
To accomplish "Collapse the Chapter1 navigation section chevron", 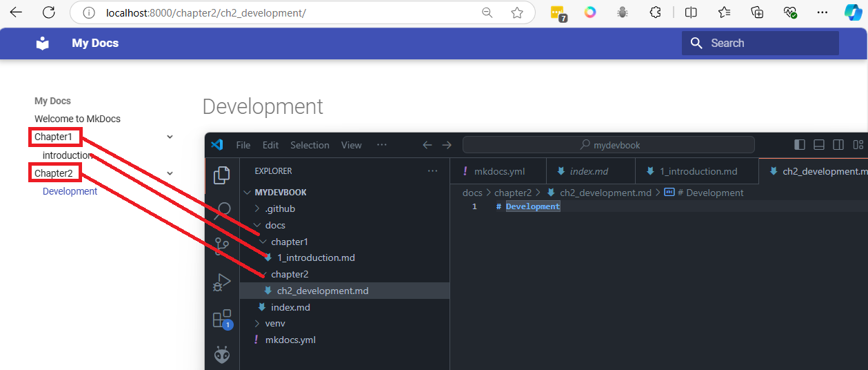I will 170,137.
